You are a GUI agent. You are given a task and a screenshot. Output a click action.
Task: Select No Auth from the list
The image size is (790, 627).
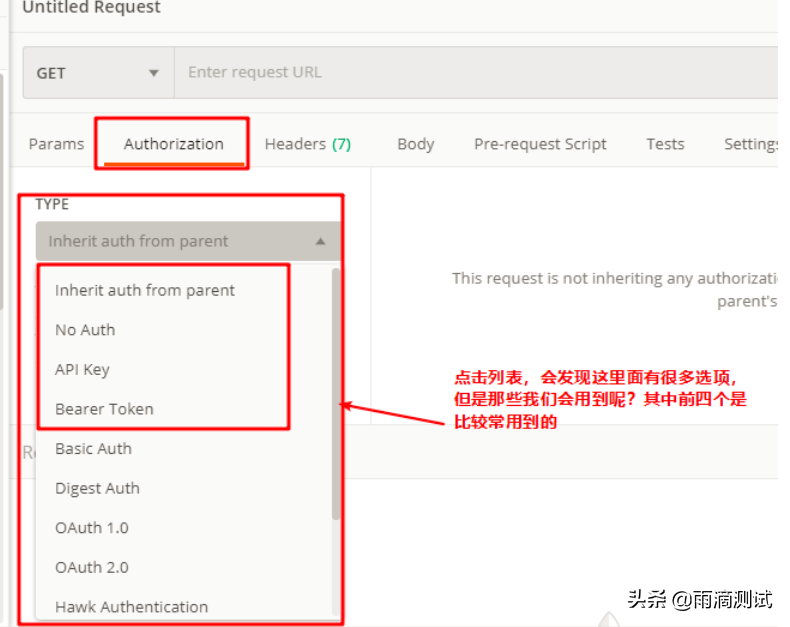[x=85, y=330]
